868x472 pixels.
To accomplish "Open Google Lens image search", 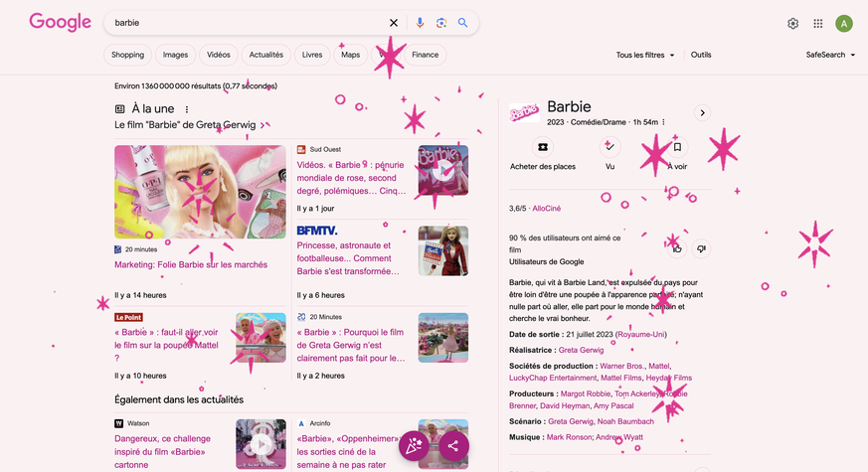I will (441, 23).
